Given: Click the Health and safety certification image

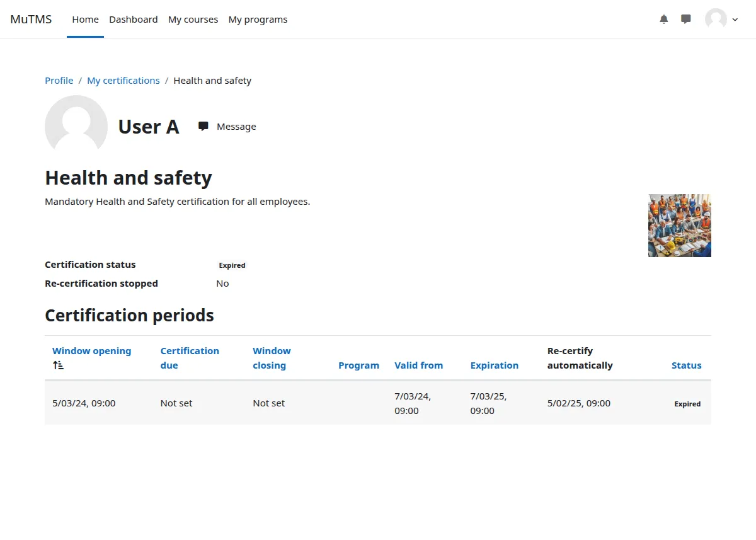Looking at the screenshot, I should pyautogui.click(x=679, y=226).
